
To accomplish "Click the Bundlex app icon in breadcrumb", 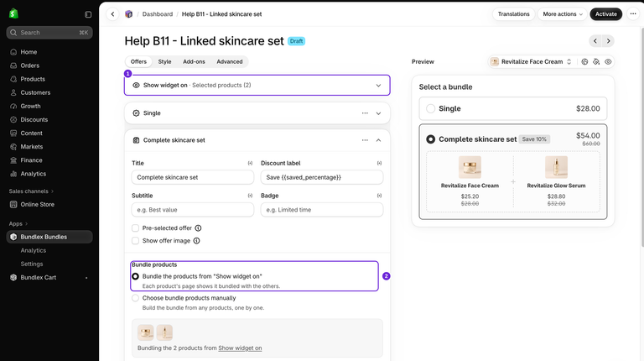I will [x=128, y=14].
